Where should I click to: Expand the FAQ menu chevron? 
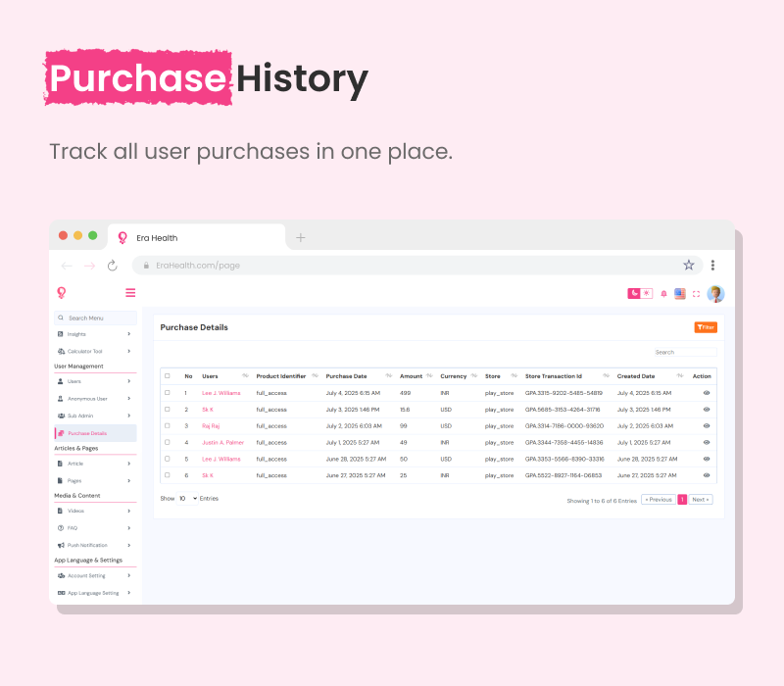pos(129,528)
